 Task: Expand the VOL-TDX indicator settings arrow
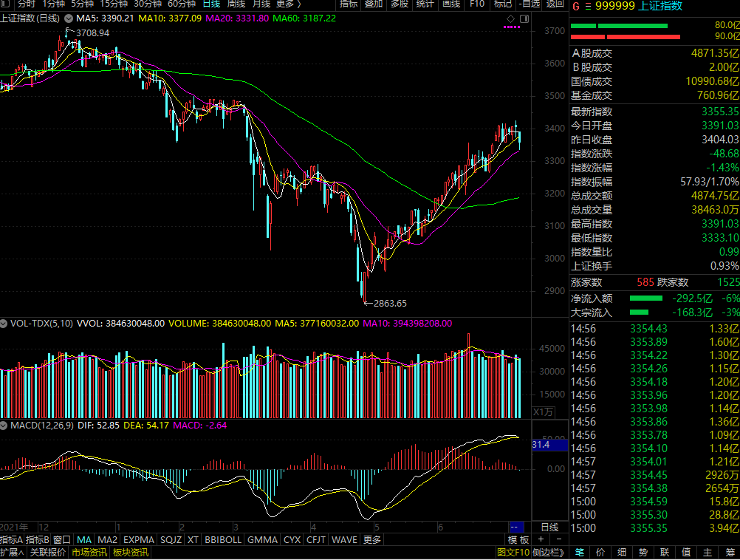[x=4, y=324]
